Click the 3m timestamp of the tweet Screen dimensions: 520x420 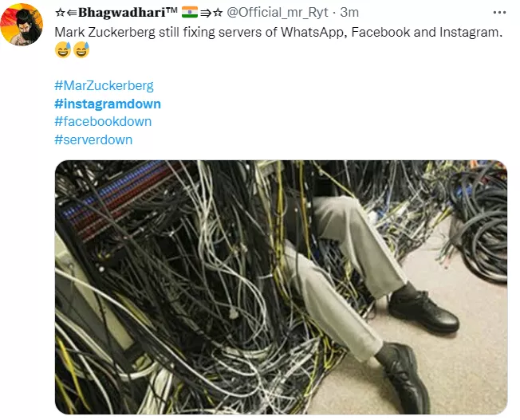coord(349,12)
